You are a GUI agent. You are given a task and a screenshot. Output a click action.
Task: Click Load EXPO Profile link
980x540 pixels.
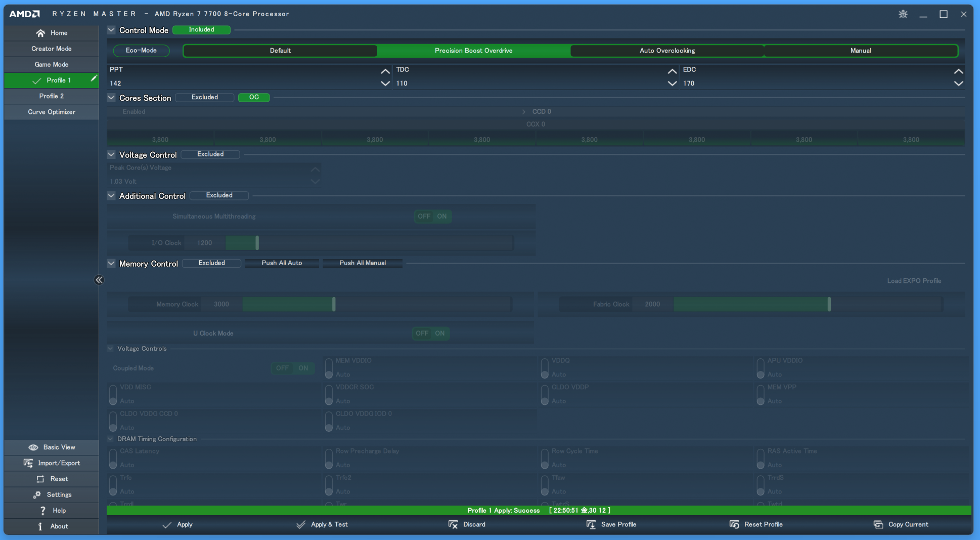(914, 281)
